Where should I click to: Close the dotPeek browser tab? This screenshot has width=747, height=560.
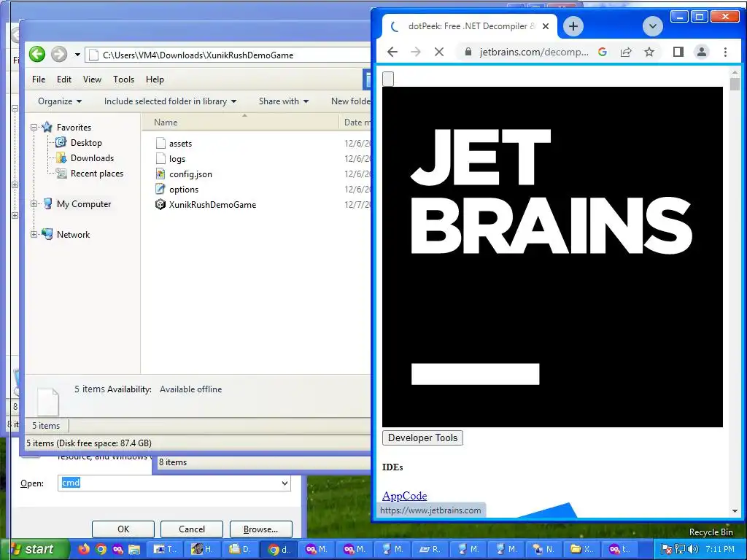(x=546, y=26)
